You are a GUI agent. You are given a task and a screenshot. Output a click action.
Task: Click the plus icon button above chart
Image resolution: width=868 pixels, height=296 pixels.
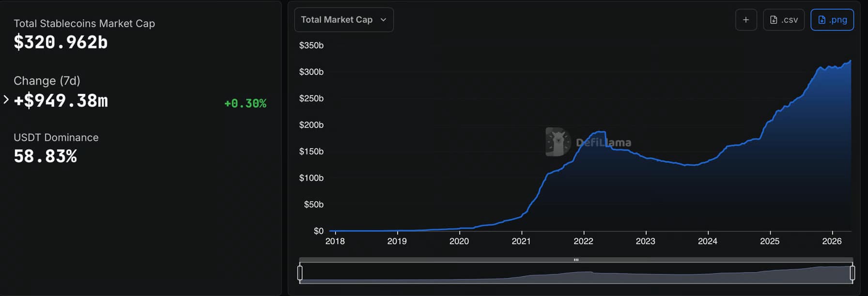pos(746,20)
